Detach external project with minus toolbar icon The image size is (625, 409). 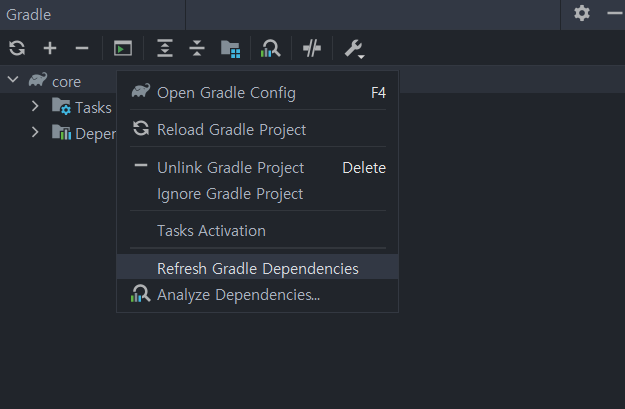coord(82,48)
